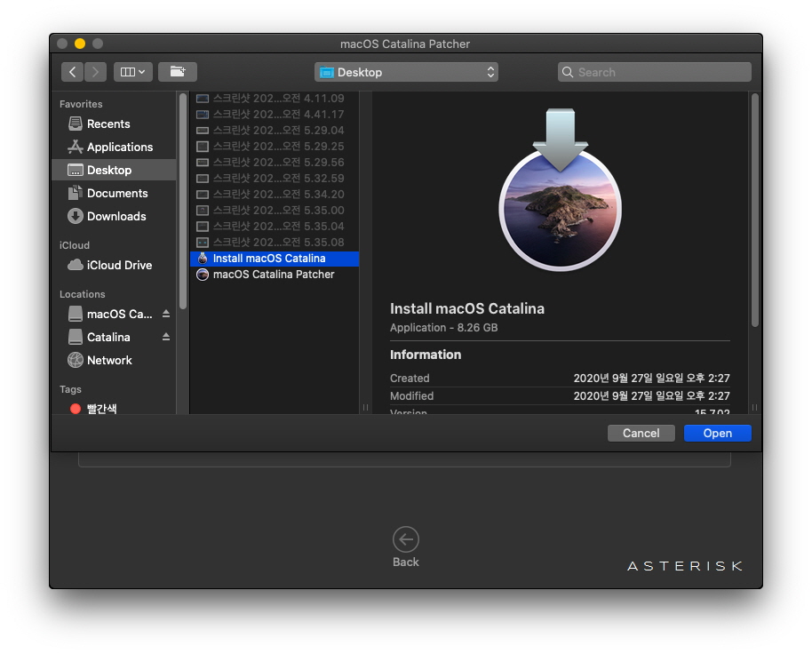812x654 pixels.
Task: Select the screenshot file ending 5.34.20
Action: tap(275, 195)
